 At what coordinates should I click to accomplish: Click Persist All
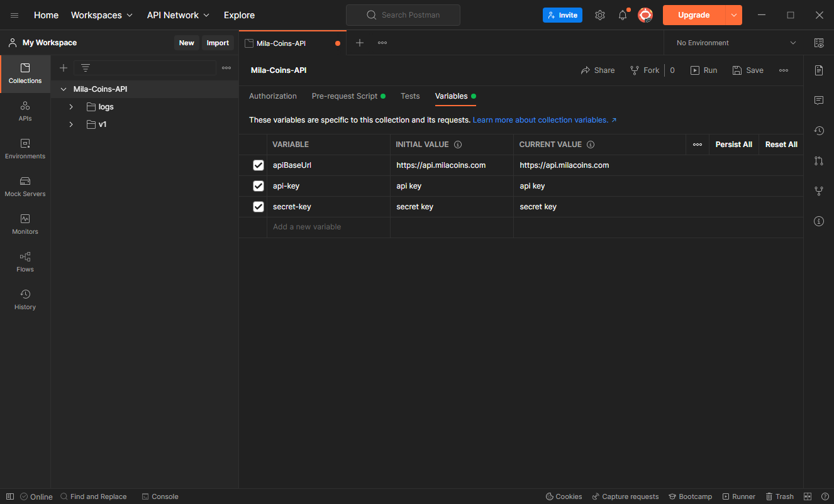coord(734,145)
